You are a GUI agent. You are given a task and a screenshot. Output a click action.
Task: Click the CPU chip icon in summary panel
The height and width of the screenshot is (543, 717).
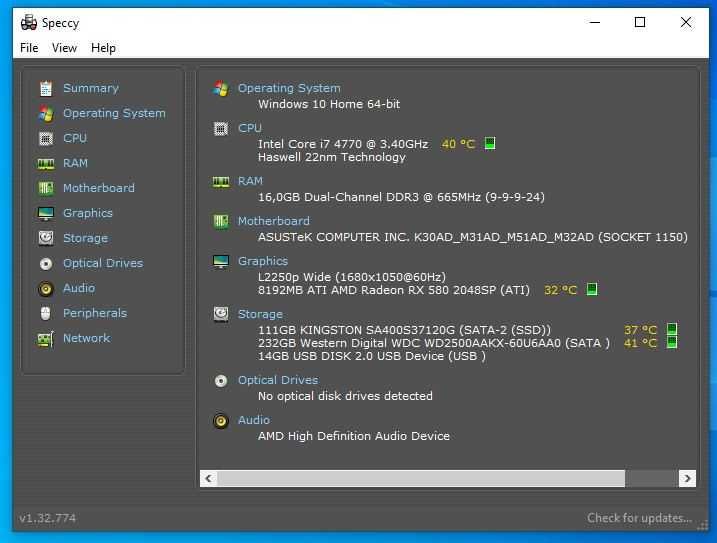(x=221, y=129)
